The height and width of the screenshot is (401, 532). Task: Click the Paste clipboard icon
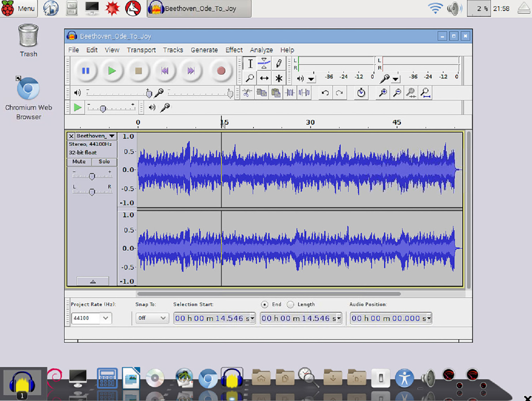(x=276, y=92)
